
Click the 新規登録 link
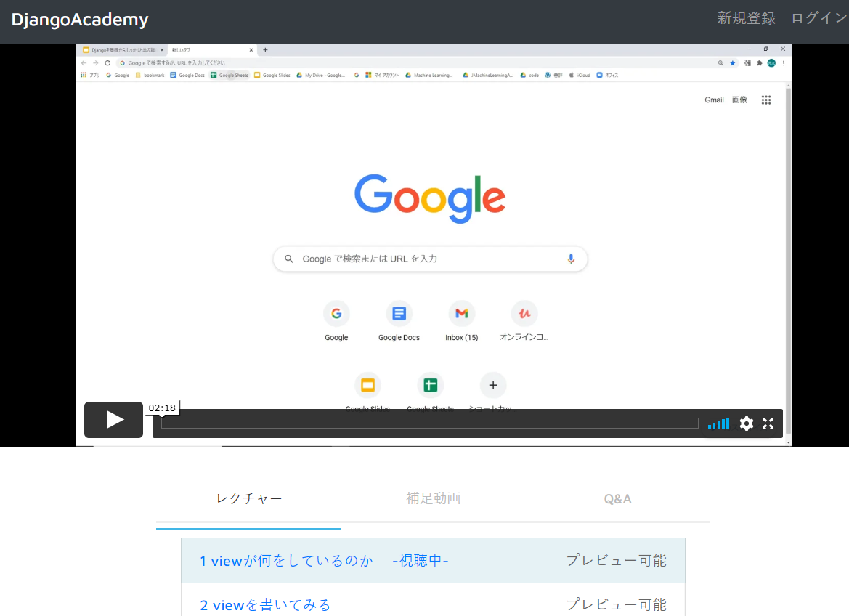tap(746, 18)
